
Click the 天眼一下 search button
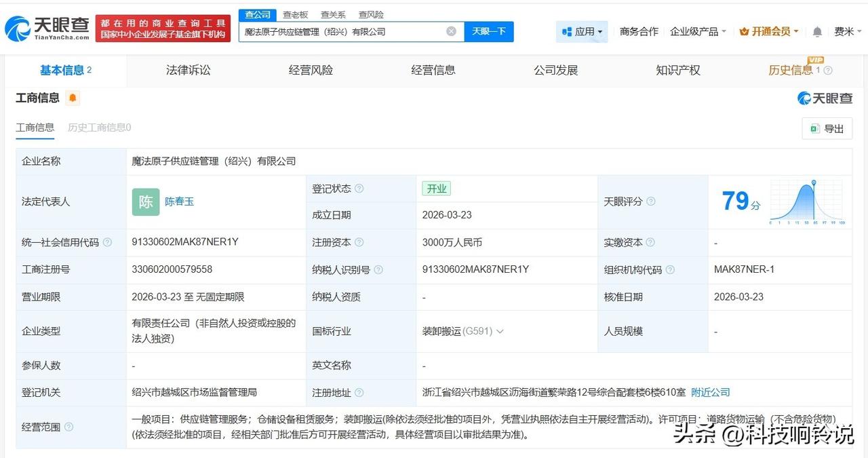(x=490, y=31)
